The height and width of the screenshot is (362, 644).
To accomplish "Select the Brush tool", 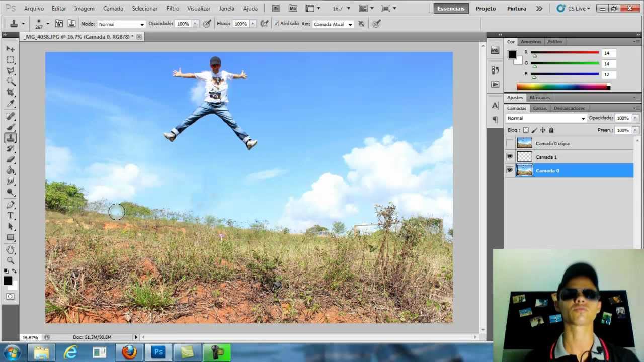I will pos(10,127).
